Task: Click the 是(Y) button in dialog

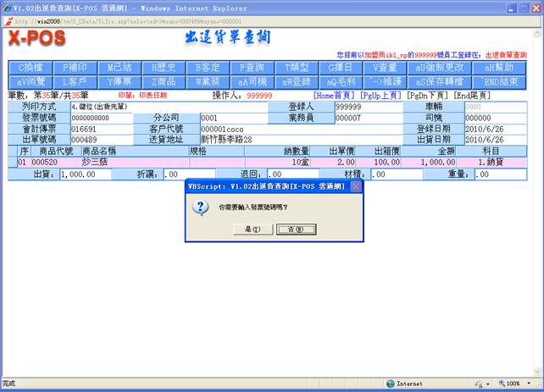Action: [x=253, y=229]
